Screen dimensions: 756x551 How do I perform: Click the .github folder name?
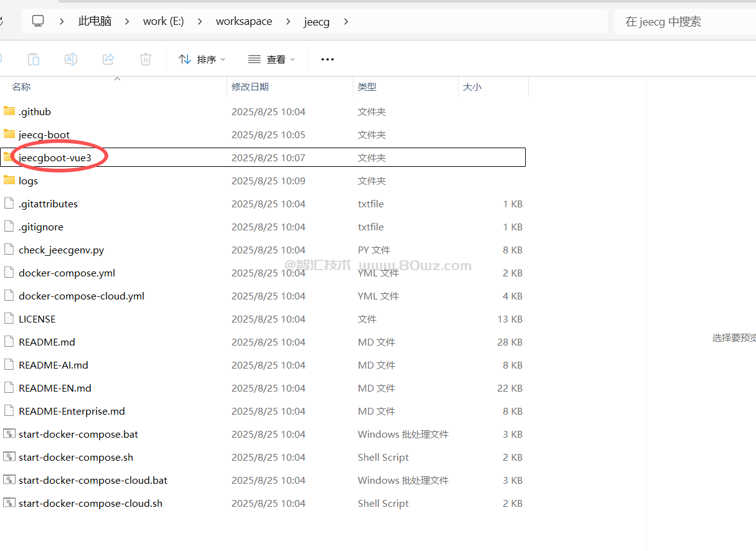click(35, 111)
